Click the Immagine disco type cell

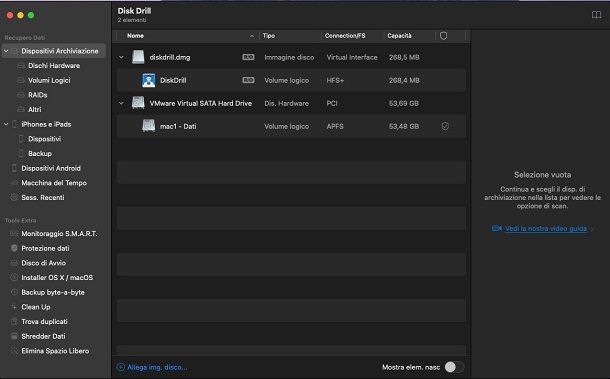[x=289, y=57]
